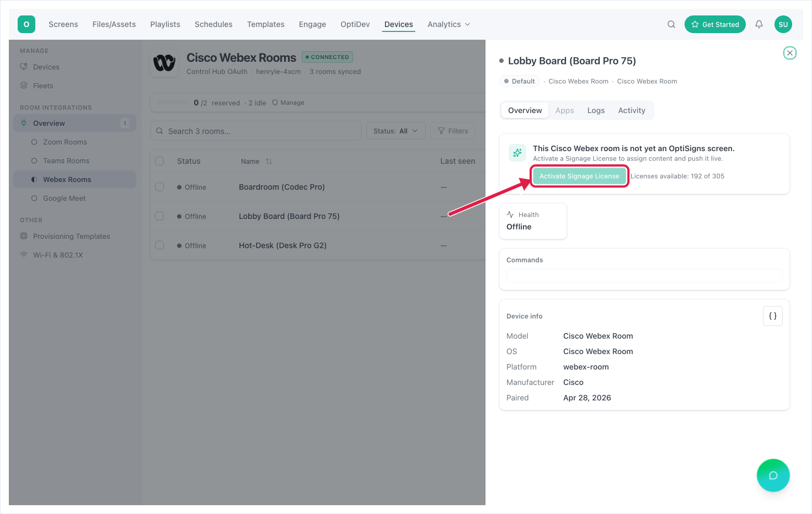Close the Lobby Board details panel
The height and width of the screenshot is (514, 812).
(790, 53)
